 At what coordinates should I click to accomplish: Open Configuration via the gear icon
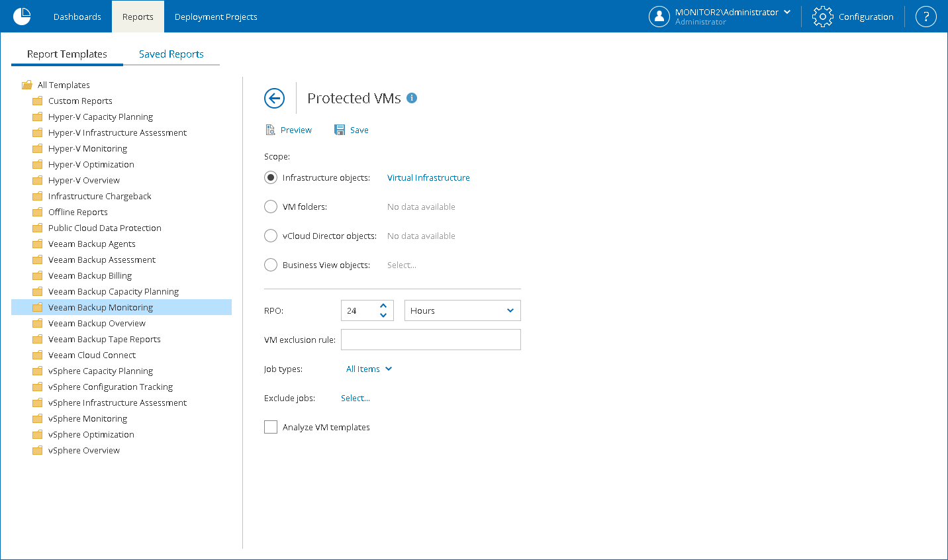point(822,17)
